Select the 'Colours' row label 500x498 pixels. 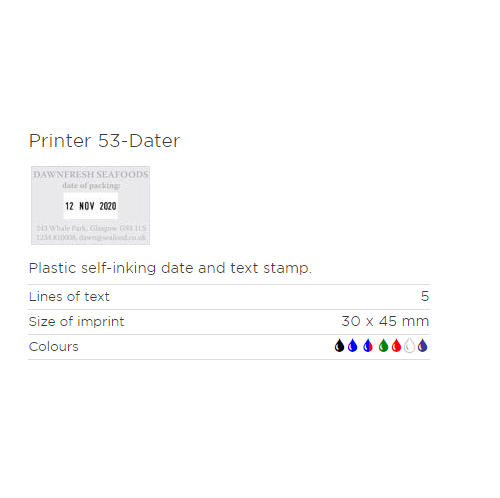pyautogui.click(x=54, y=347)
